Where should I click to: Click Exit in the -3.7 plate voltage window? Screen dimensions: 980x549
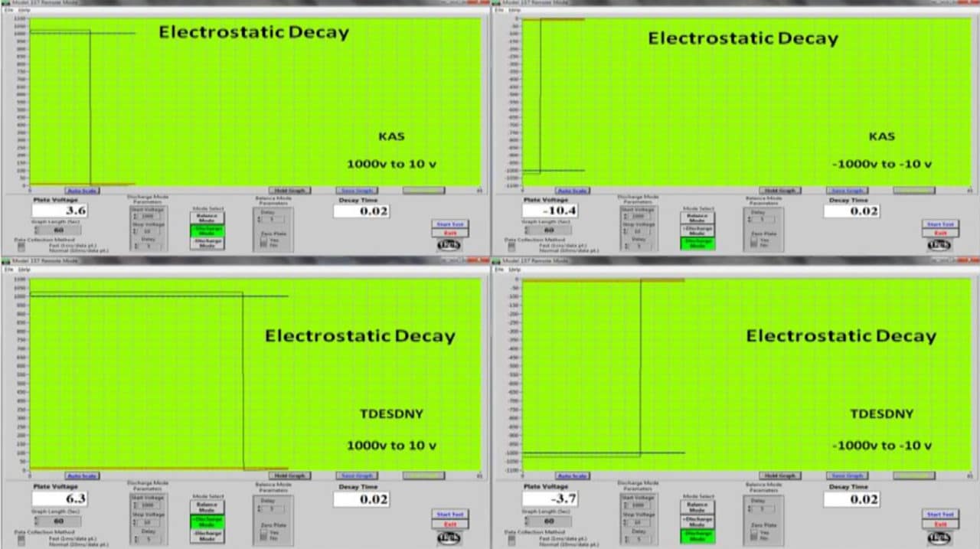[x=939, y=524]
